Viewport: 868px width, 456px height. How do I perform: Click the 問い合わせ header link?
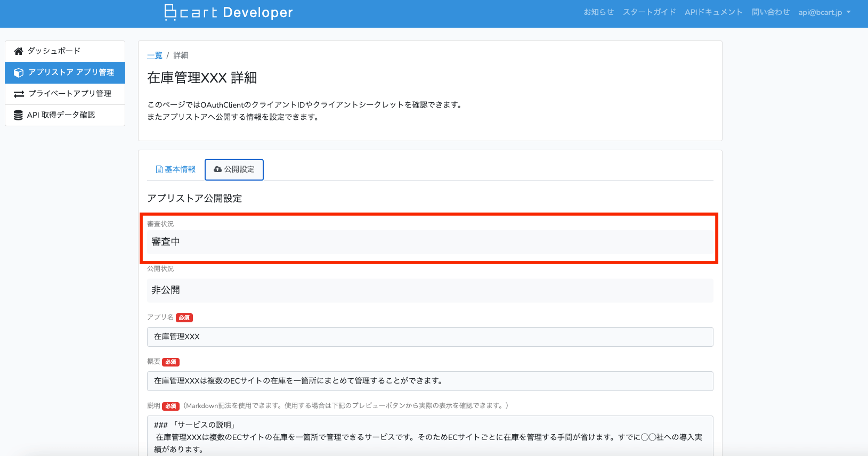(770, 12)
